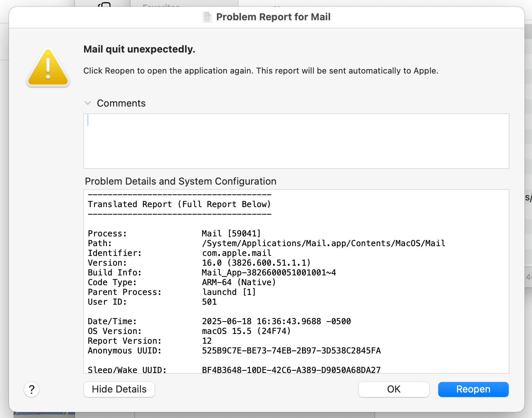Collapse the Comments section chevron

click(88, 103)
